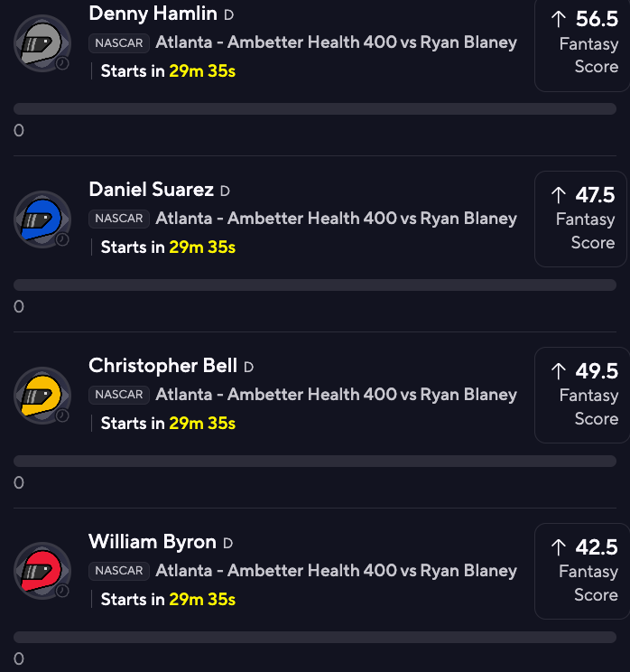Click William Byron's red helmet icon
This screenshot has width=630, height=672.
tap(42, 571)
